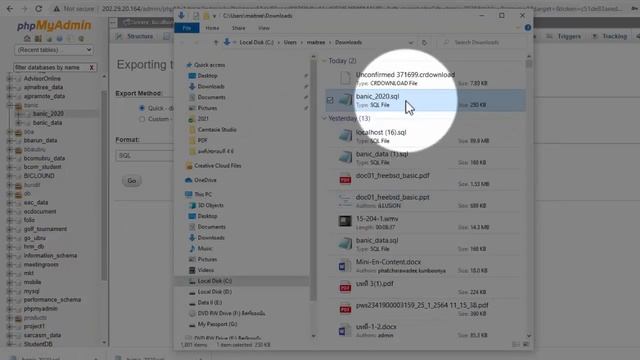Click Downloads in the address breadcrumb

(x=348, y=42)
